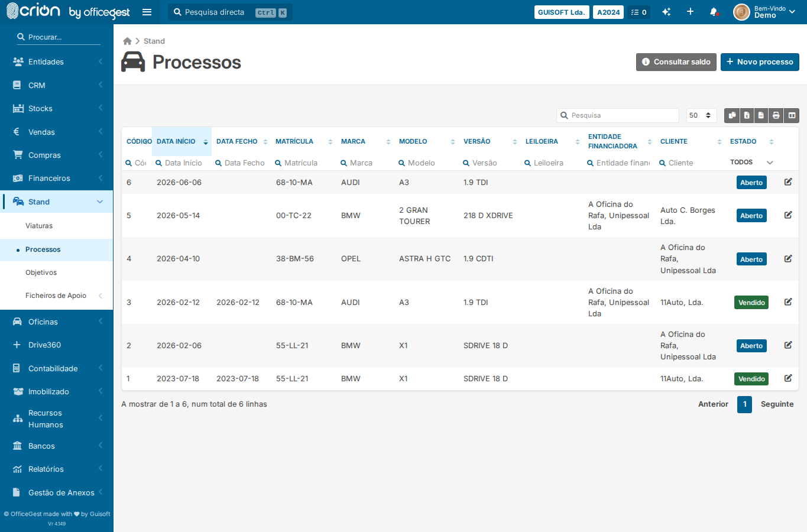Open Compras sidebar section
The image size is (807, 532).
pos(57,155)
